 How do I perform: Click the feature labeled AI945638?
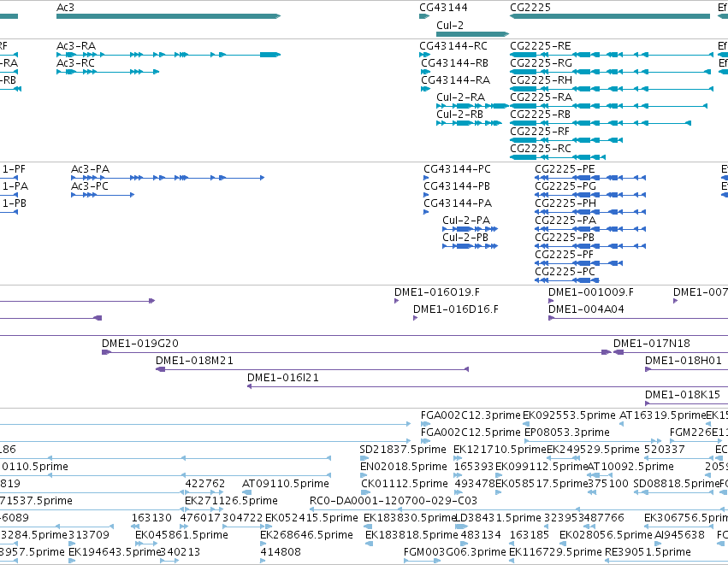tap(659, 544)
